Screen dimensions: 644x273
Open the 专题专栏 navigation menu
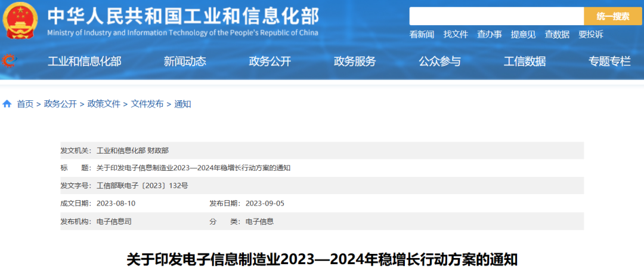click(x=609, y=62)
